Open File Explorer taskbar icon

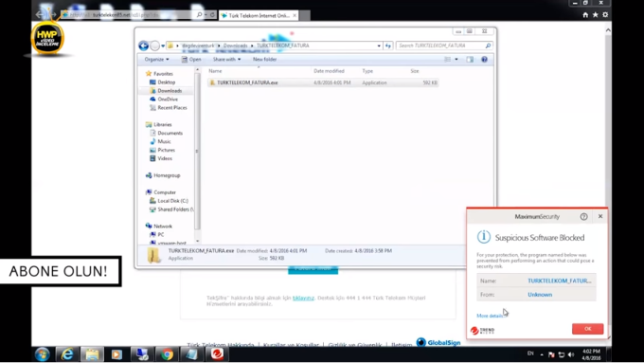(92, 354)
